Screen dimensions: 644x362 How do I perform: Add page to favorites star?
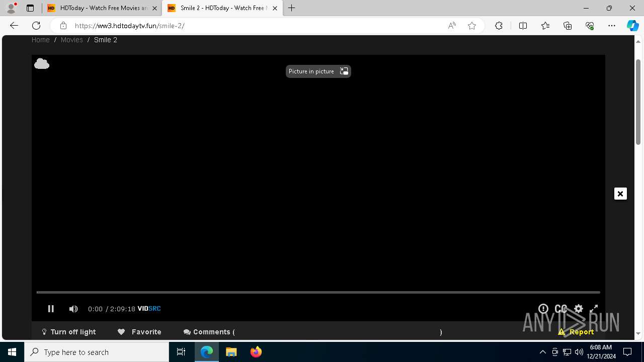coord(472,26)
